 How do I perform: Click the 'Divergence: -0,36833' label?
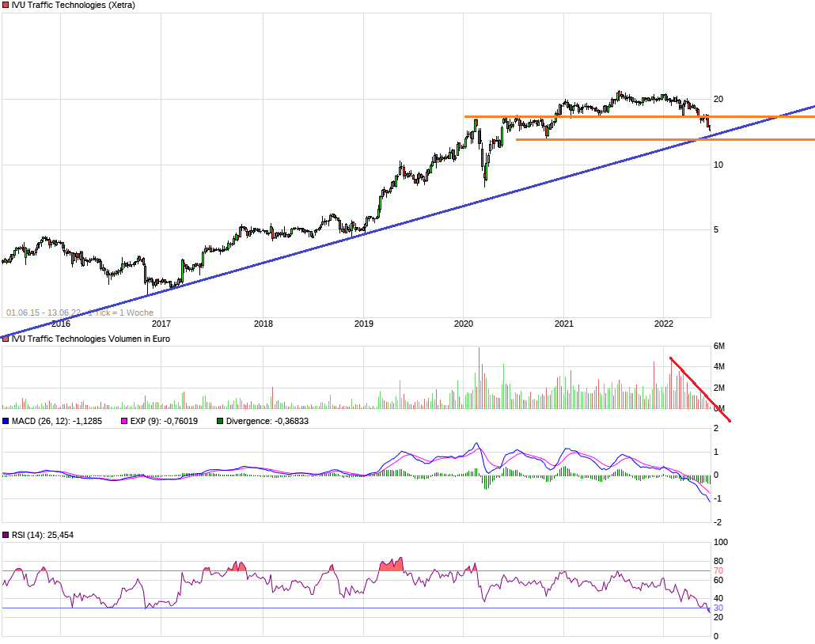point(267,421)
